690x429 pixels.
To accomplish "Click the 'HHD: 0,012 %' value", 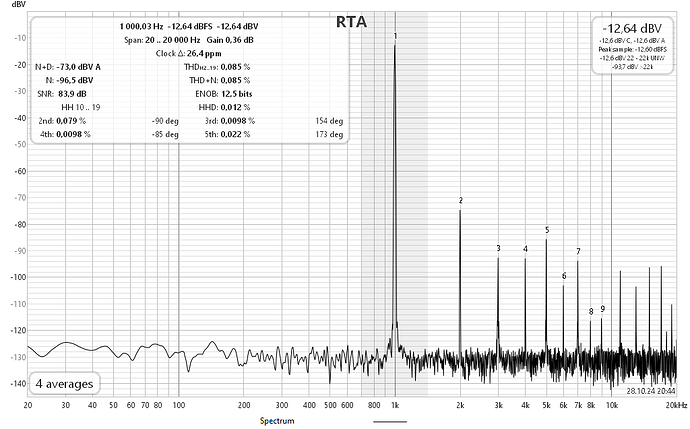I will 224,107.
